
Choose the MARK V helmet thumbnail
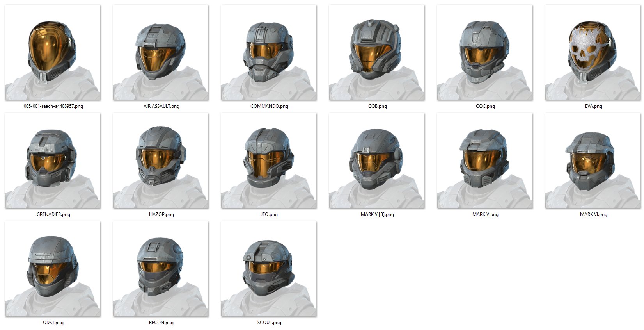(484, 161)
